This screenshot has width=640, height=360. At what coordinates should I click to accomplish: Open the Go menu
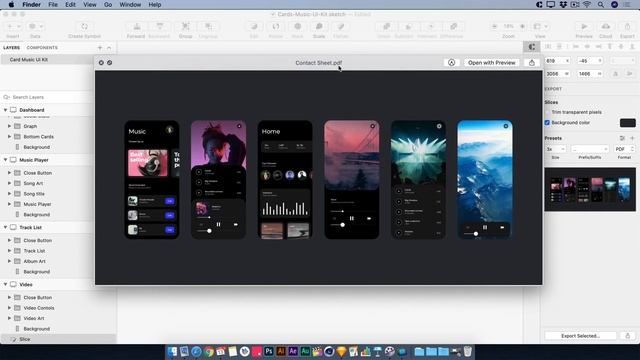click(108, 4)
